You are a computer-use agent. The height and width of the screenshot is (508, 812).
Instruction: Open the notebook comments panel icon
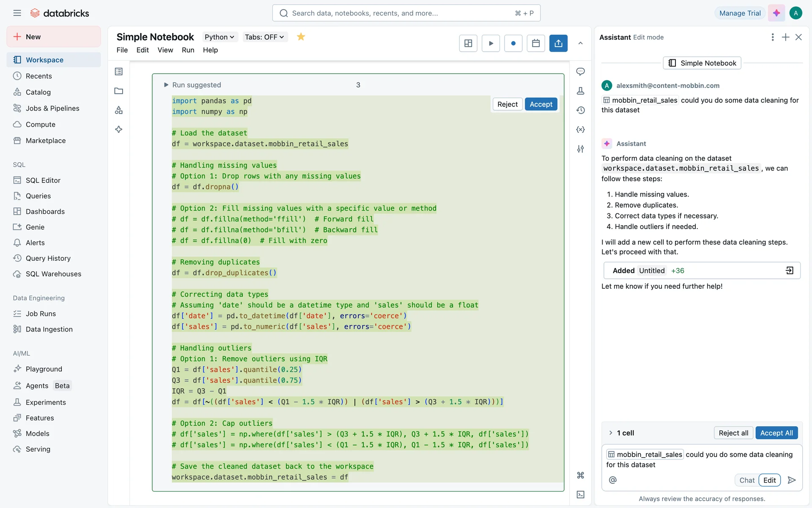click(x=580, y=72)
